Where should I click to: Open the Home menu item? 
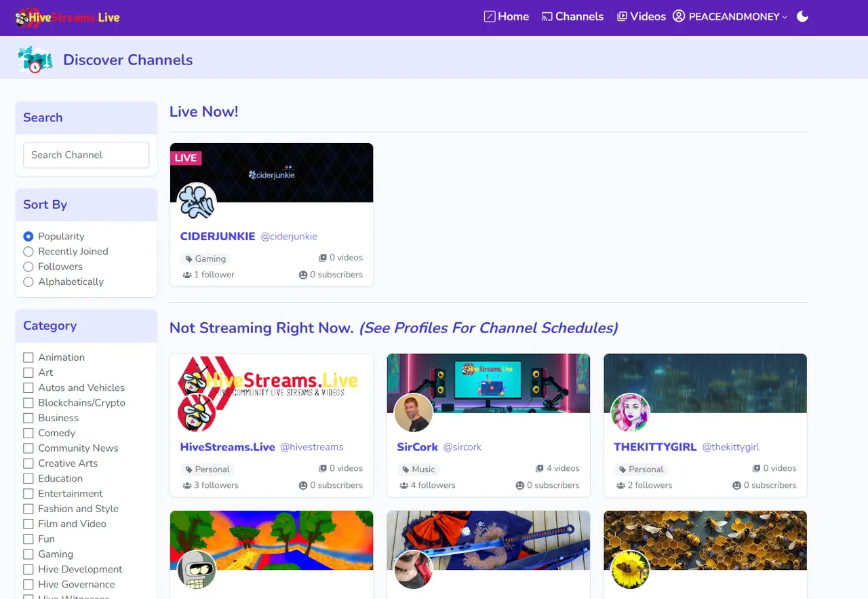(x=507, y=16)
